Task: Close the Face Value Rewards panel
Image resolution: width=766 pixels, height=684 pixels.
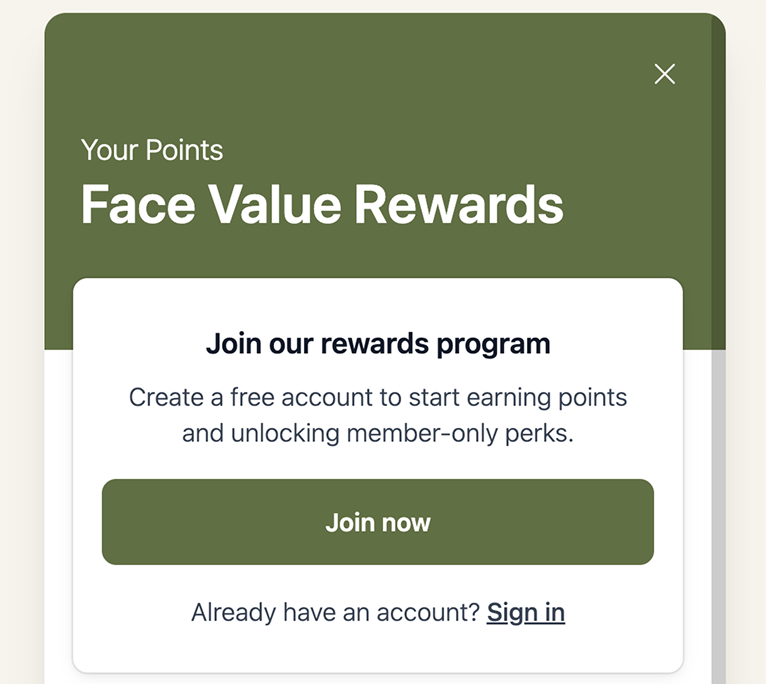Action: [x=664, y=74]
